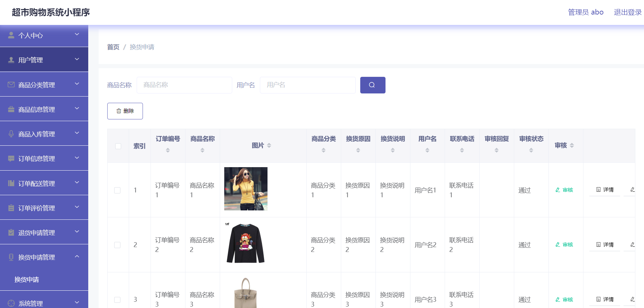Focus the 商品名称 search field
644x308 pixels.
[x=184, y=85]
